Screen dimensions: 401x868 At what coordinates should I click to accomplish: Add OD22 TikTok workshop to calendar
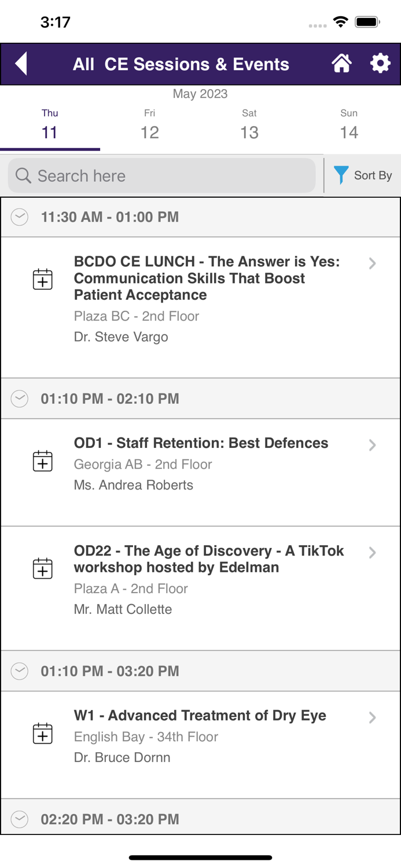click(42, 568)
